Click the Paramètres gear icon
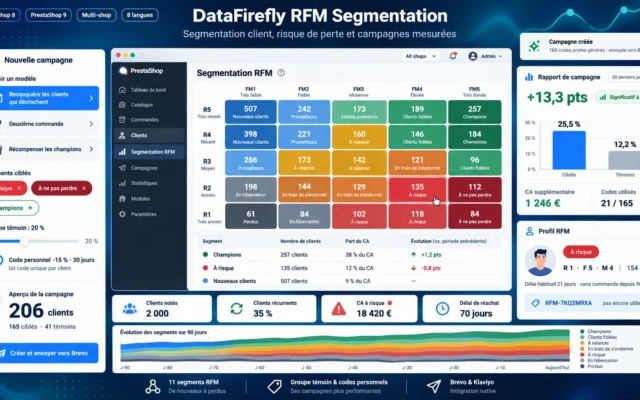 pos(122,214)
